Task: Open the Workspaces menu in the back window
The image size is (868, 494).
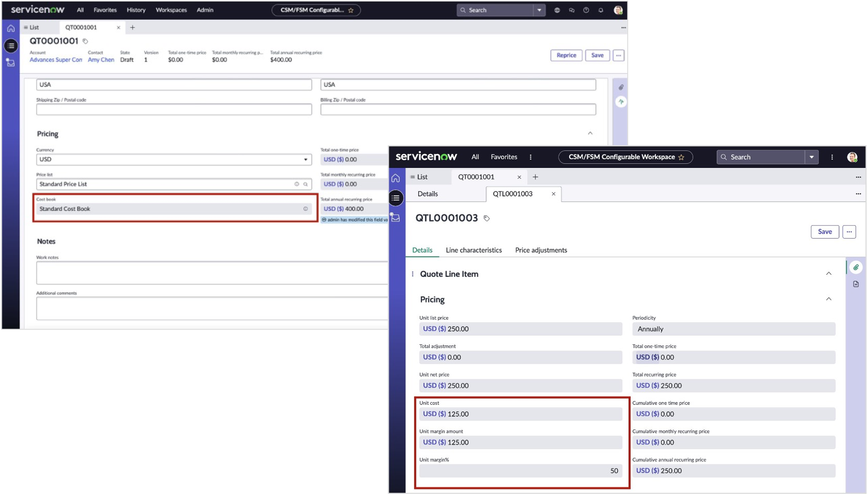Action: [171, 10]
